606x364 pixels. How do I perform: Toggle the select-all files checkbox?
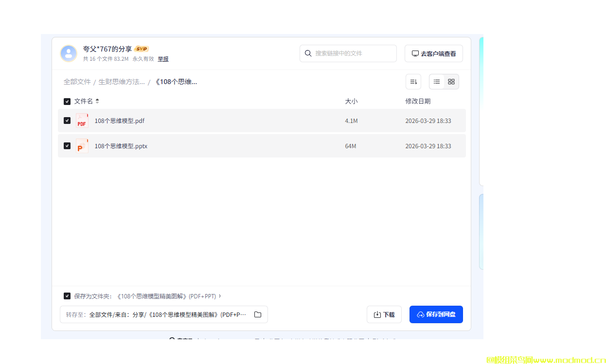tap(67, 102)
